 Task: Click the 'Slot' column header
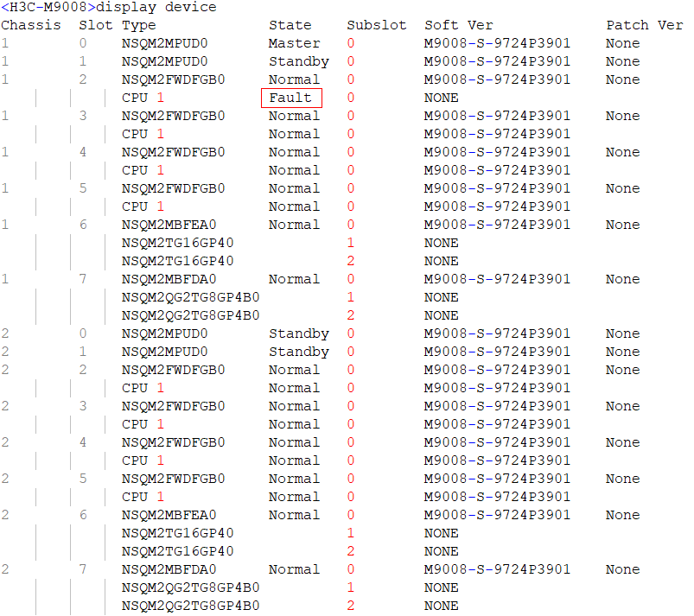[x=96, y=25]
